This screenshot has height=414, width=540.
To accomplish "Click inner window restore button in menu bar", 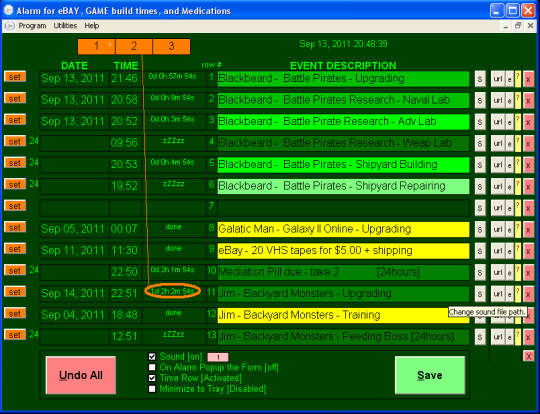I will pos(518,25).
